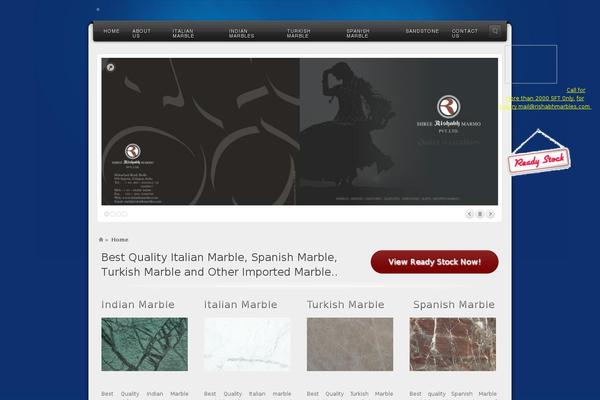Screen dimensions: 600x400
Task: Open the grey Turkish Marble thumbnail
Action: coord(350,344)
